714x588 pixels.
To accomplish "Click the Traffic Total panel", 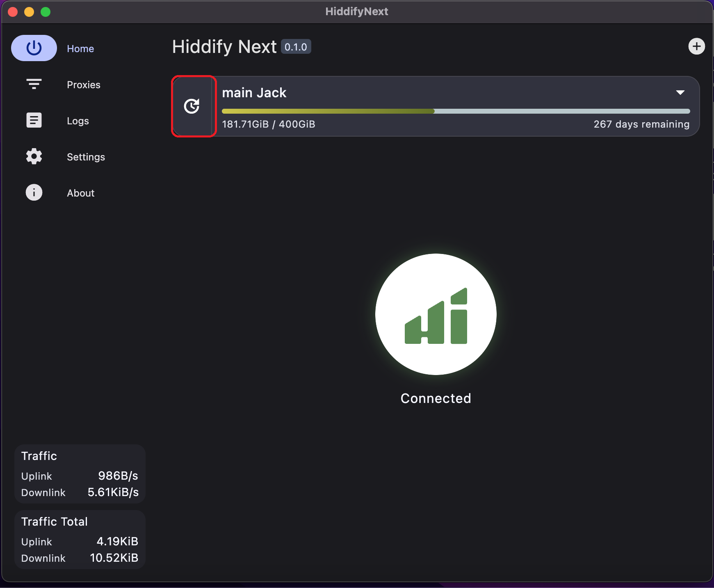I will click(80, 539).
